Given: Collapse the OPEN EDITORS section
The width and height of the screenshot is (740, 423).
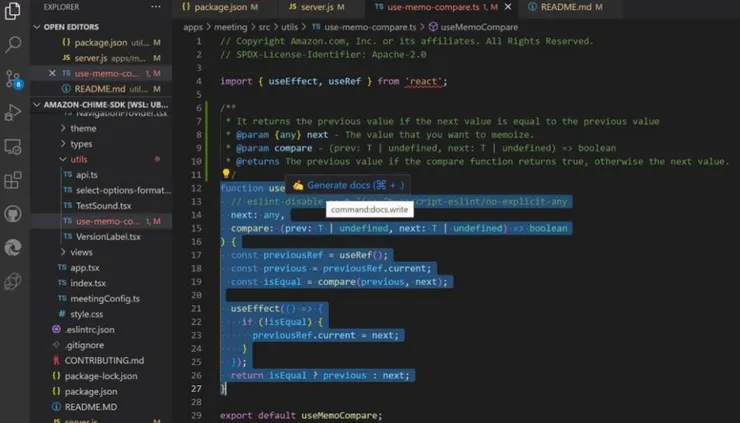Looking at the screenshot, I should click(x=101, y=27).
